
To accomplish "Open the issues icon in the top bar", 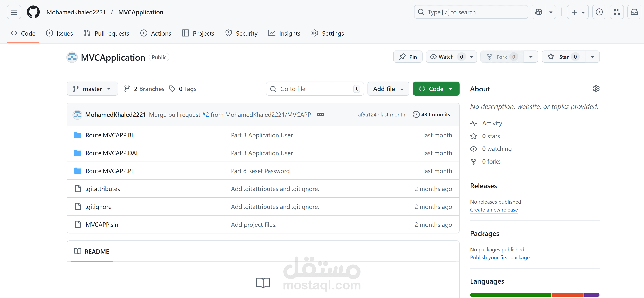I will (599, 12).
